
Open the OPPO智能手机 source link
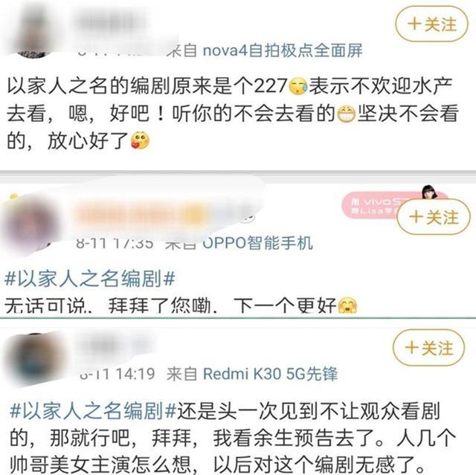257,242
